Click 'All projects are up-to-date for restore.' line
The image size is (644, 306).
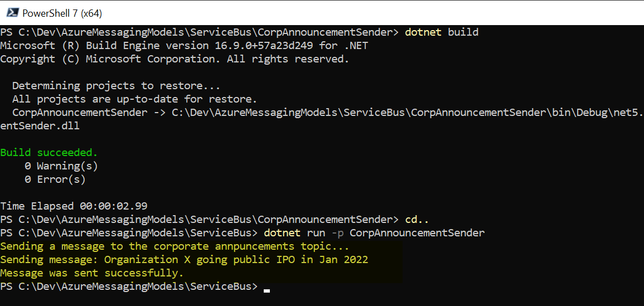click(x=134, y=99)
